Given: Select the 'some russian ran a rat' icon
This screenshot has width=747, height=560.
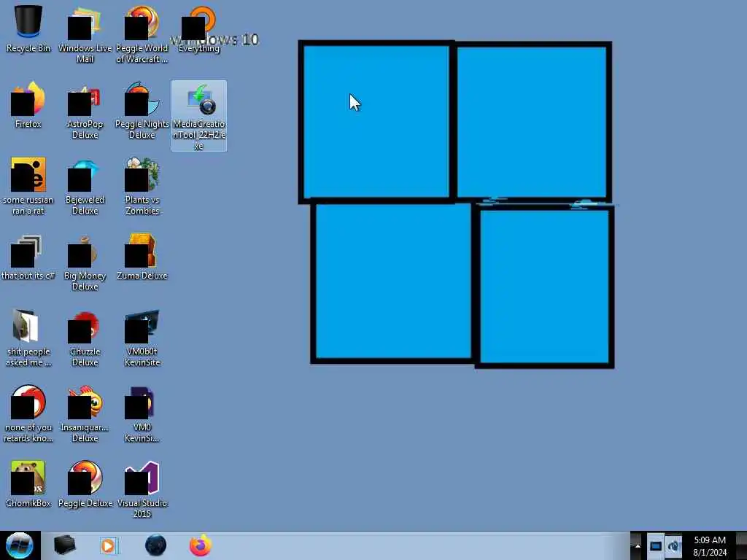Looking at the screenshot, I should point(28,186).
